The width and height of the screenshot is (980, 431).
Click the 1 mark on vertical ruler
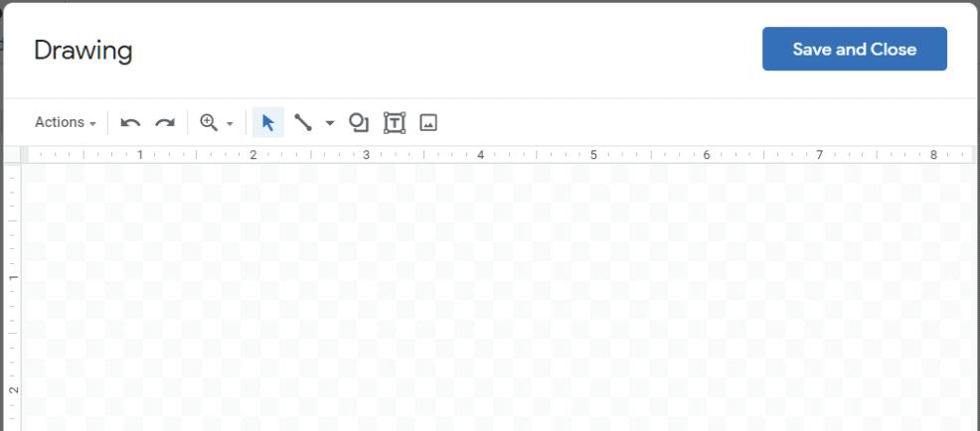13,277
